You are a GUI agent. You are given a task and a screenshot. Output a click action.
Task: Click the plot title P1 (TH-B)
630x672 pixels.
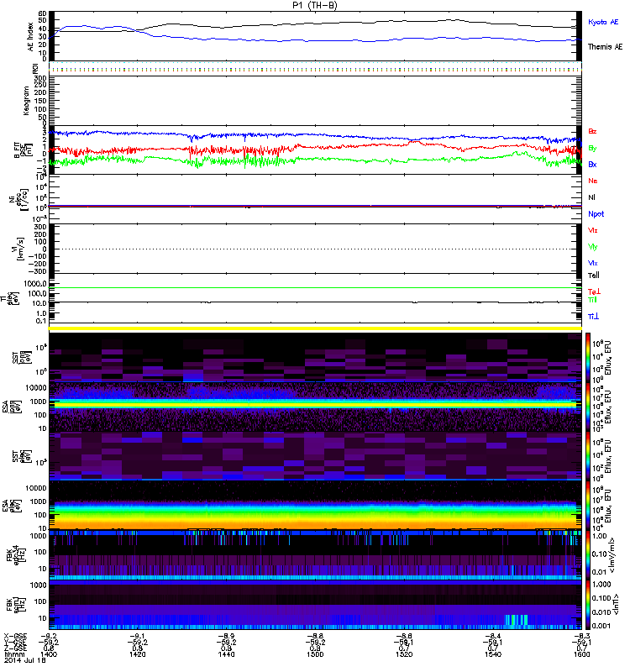(x=314, y=5)
